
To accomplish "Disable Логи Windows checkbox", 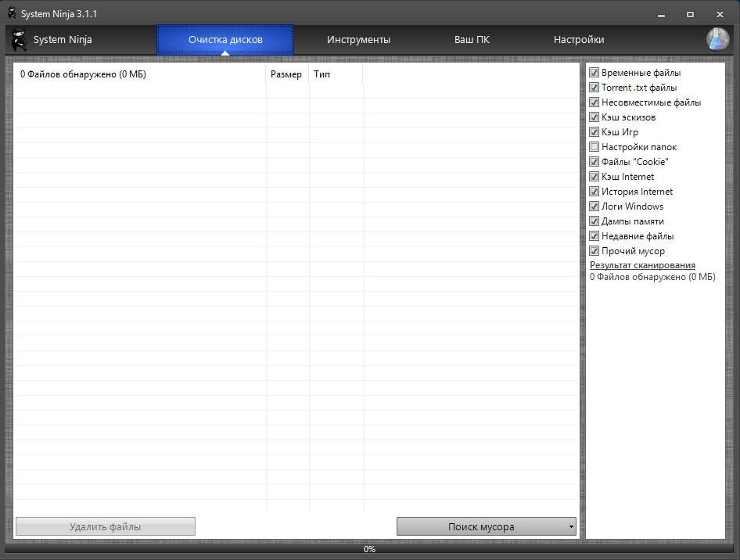I will (x=595, y=206).
